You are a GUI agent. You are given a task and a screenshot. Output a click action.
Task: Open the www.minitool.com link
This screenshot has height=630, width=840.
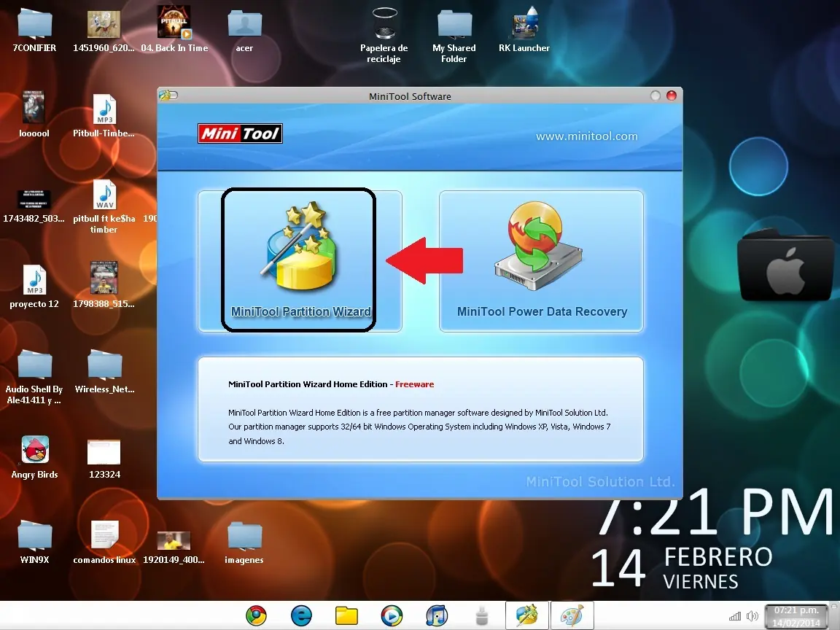coord(586,136)
